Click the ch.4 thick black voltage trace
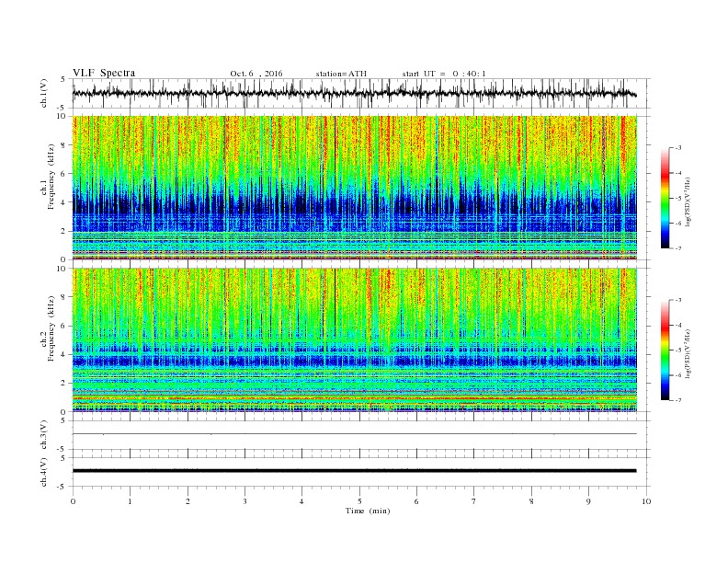The image size is (728, 563). coord(355,471)
